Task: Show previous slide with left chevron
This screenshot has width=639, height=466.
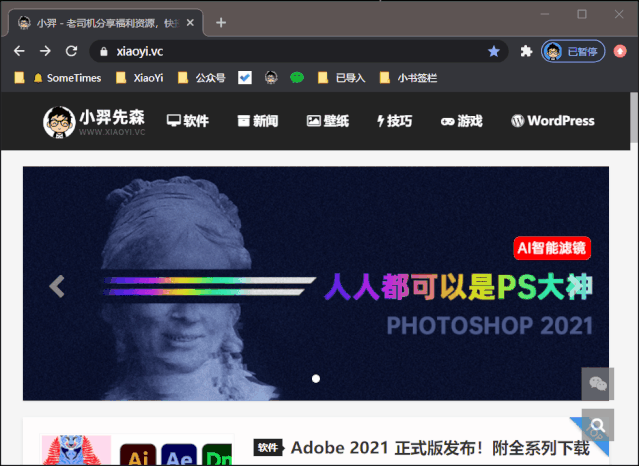Action: (57, 286)
